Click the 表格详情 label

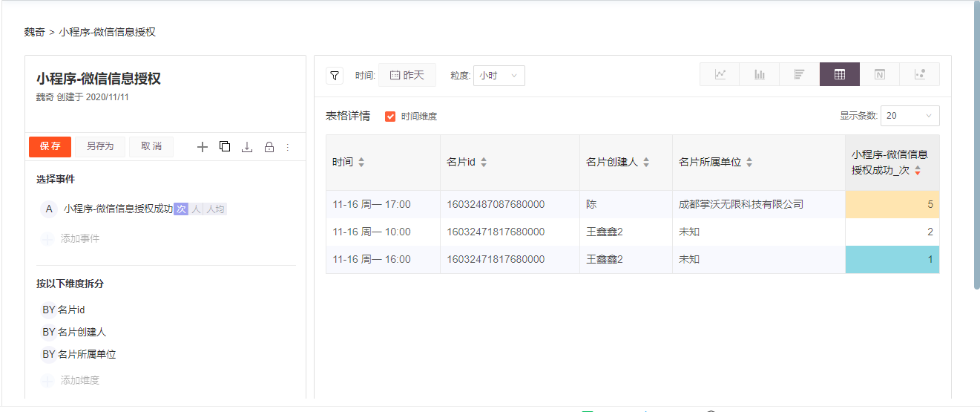point(348,116)
